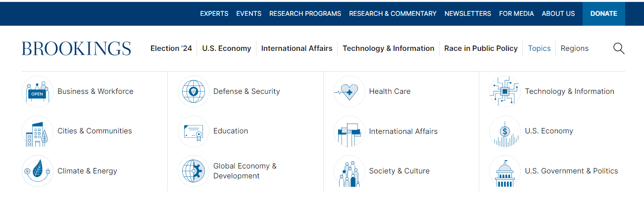
Task: Select the Defense & Security globe shield icon
Action: click(x=194, y=91)
